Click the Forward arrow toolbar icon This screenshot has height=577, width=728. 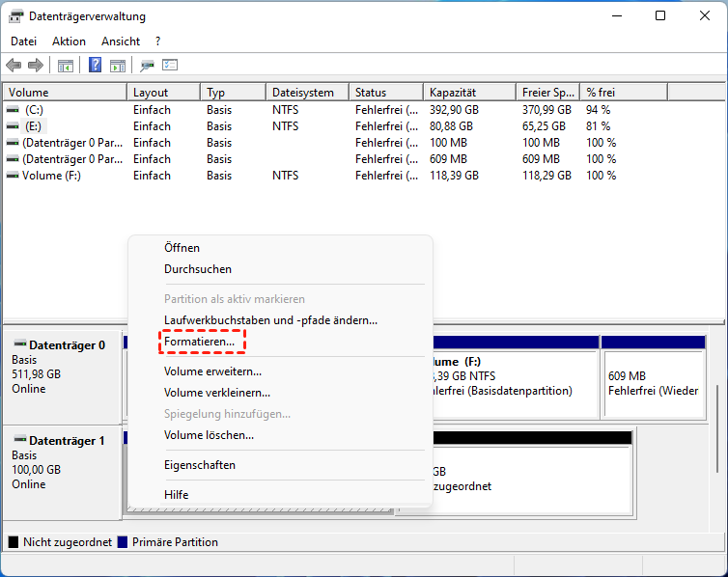[36, 66]
